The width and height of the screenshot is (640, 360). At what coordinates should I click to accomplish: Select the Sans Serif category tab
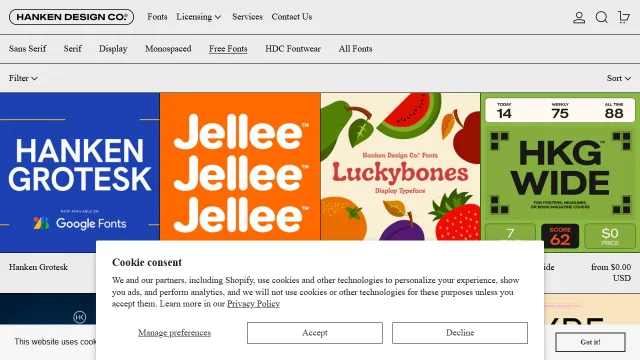[x=27, y=49]
